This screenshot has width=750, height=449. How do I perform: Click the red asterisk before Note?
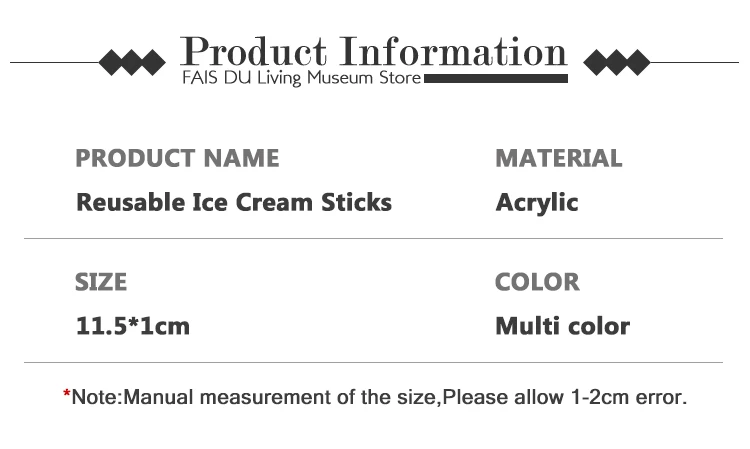(67, 399)
